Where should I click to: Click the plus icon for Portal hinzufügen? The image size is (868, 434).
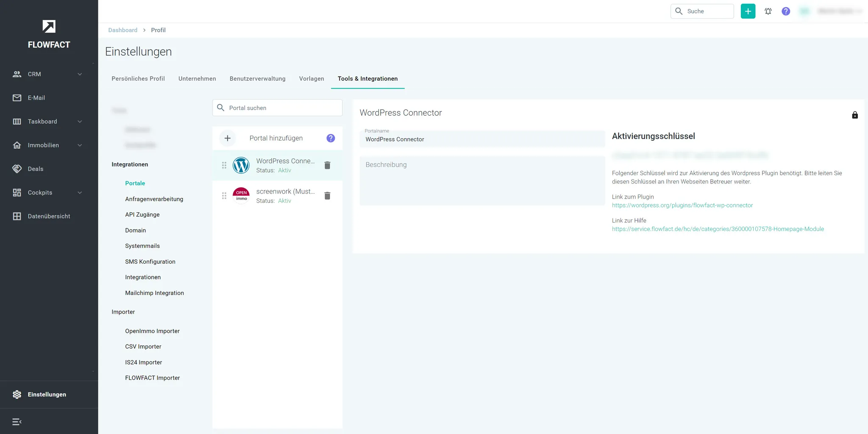[228, 138]
